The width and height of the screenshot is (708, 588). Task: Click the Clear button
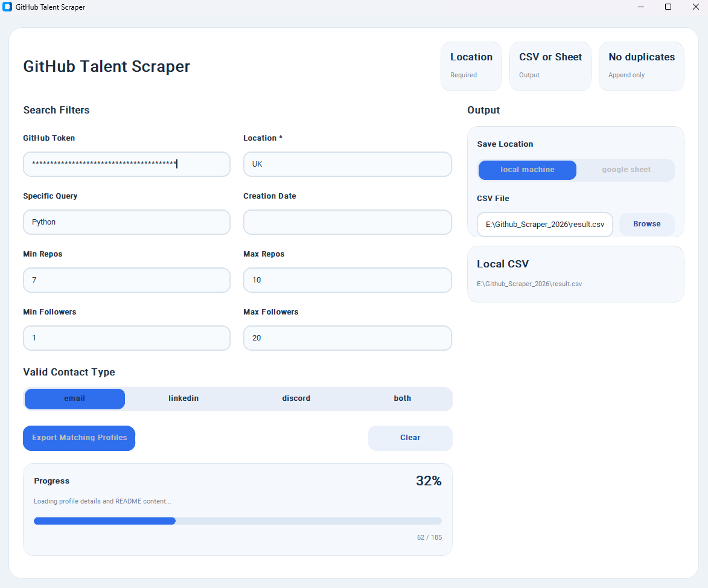[410, 438]
